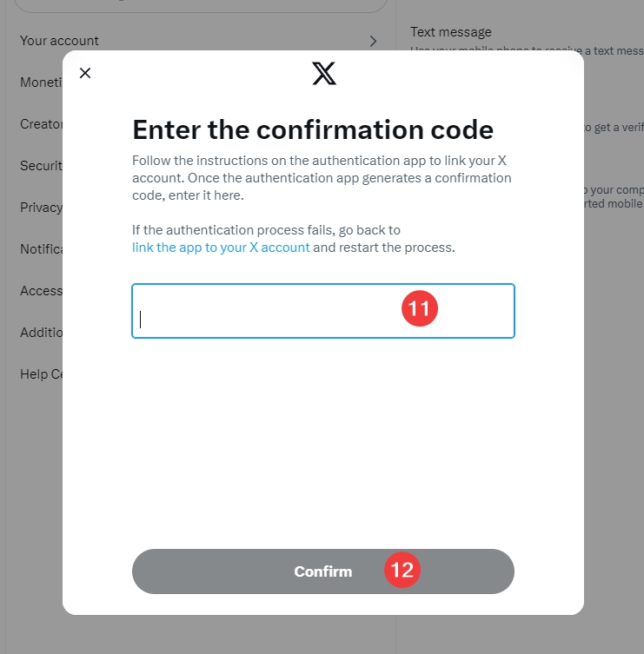The height and width of the screenshot is (654, 644).
Task: Open the Accessibility settings item
Action: tap(41, 290)
